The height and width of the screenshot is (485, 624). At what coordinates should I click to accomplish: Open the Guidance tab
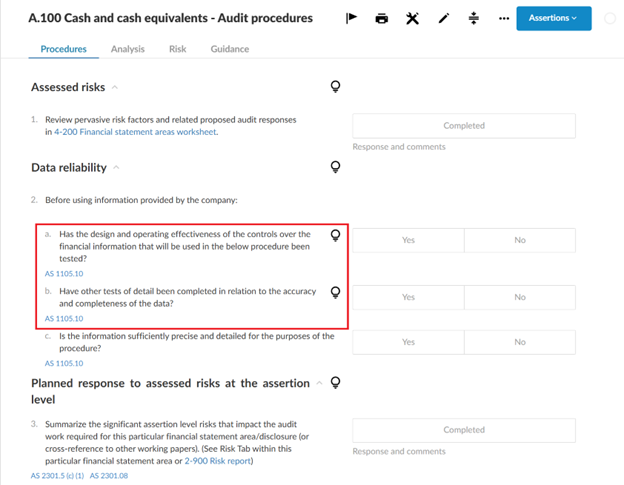click(230, 49)
